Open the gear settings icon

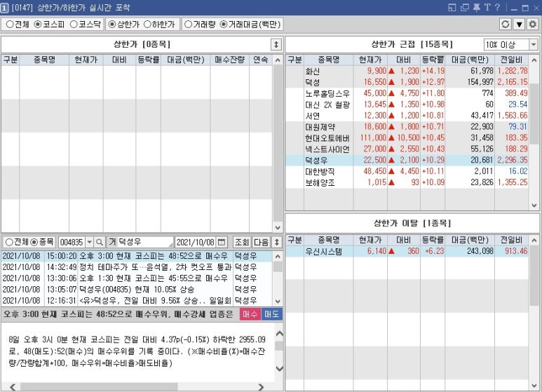(x=533, y=25)
